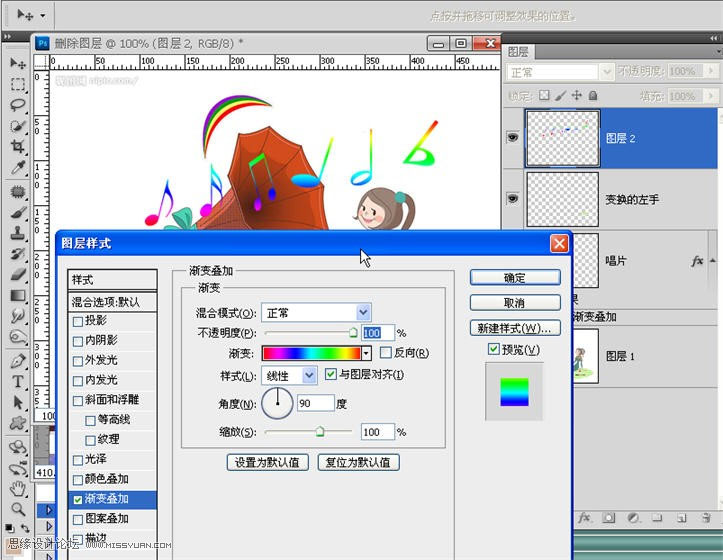Select the 3D Orbit camera tool
Image resolution: width=723 pixels, height=560 pixels.
click(18, 468)
